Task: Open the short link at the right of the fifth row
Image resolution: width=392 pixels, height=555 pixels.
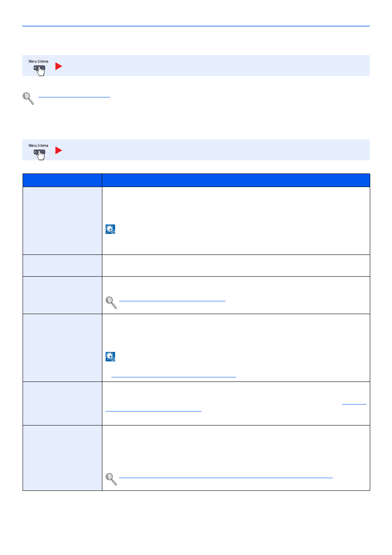Action: coord(354,403)
